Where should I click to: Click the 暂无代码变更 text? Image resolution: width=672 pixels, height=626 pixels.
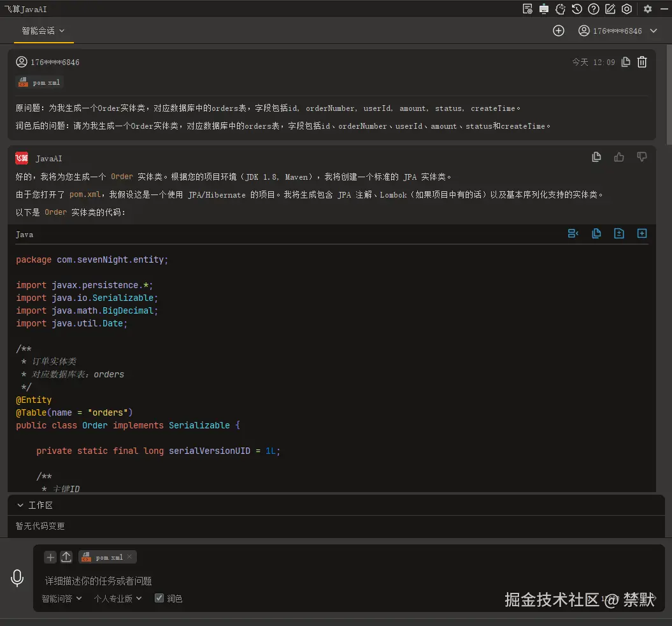[x=40, y=526]
